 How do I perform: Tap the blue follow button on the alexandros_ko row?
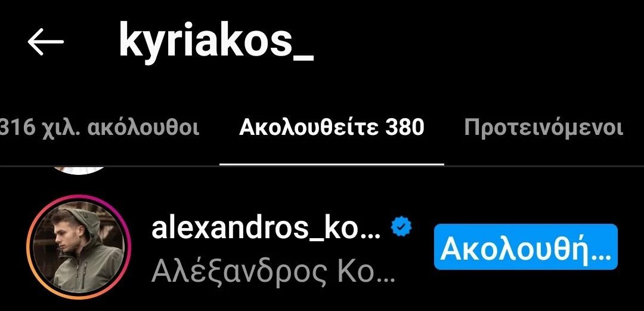tap(526, 247)
